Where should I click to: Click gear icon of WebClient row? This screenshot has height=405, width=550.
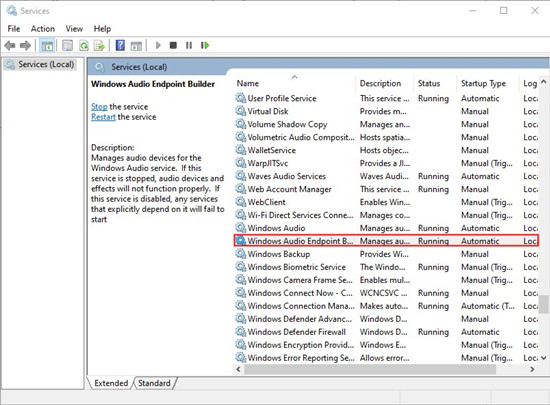241,202
